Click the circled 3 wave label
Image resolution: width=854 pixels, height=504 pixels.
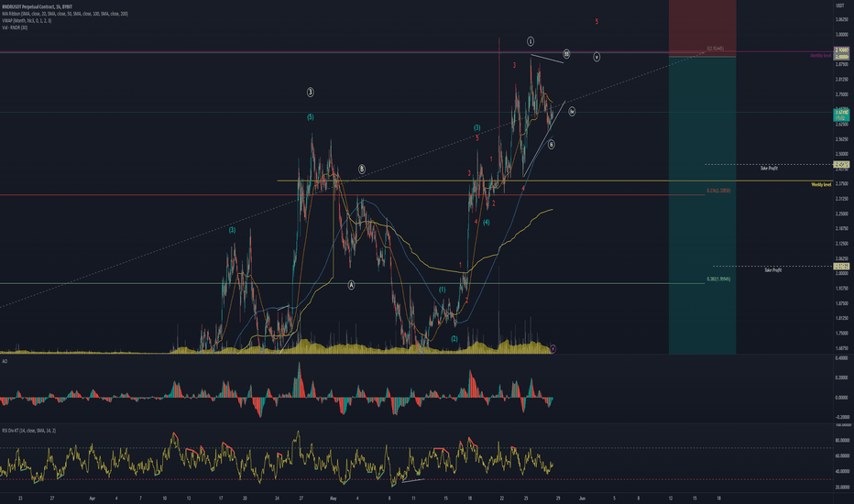(x=310, y=92)
